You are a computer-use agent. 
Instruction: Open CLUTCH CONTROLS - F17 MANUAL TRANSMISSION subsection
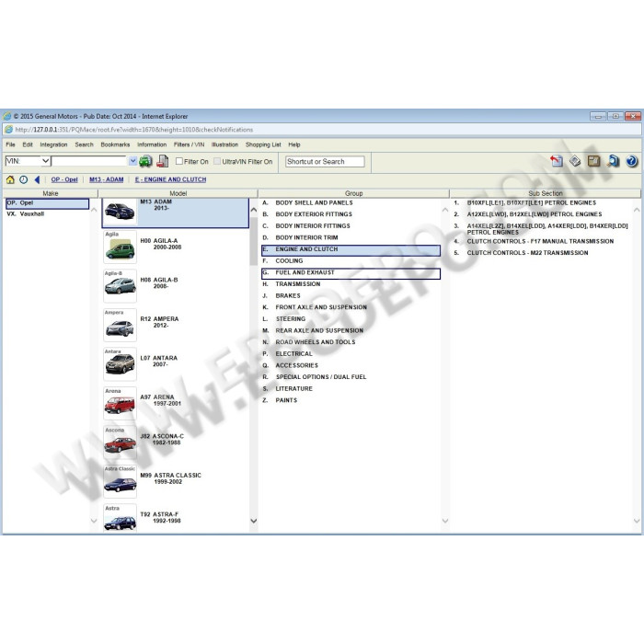pyautogui.click(x=534, y=241)
